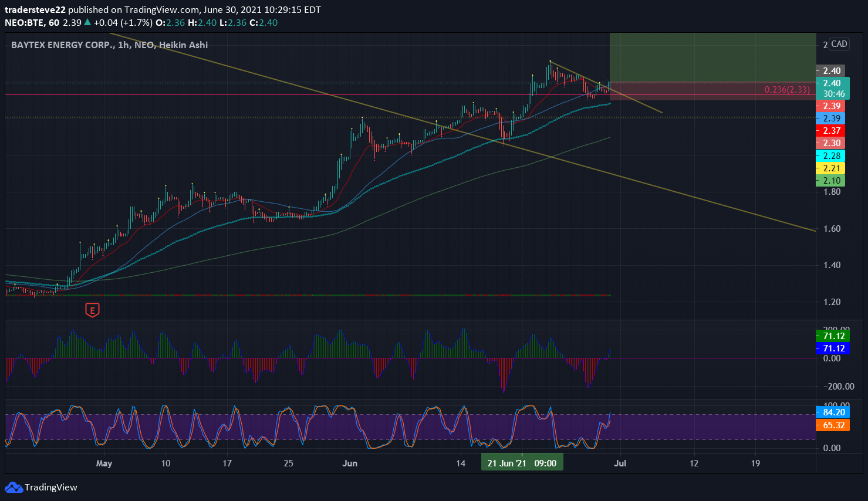Click the L:2.36 low value
The image size is (868, 501).
(233, 23)
